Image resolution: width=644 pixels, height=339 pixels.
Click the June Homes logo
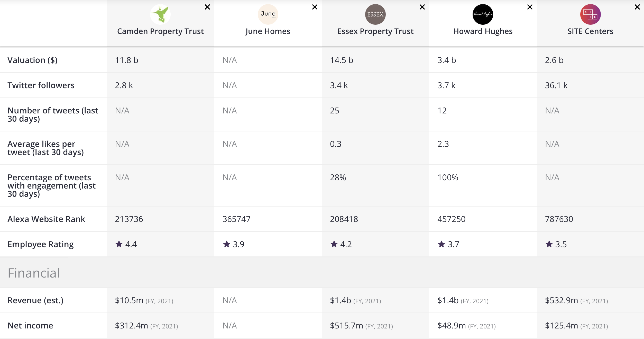[x=268, y=14]
